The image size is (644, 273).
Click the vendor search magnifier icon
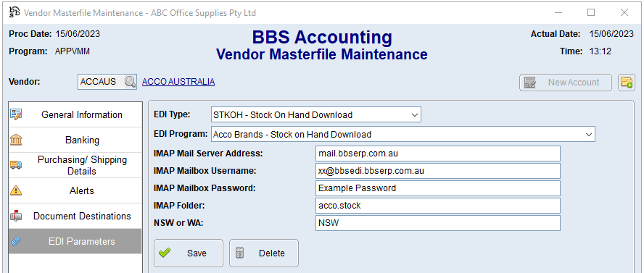point(131,82)
